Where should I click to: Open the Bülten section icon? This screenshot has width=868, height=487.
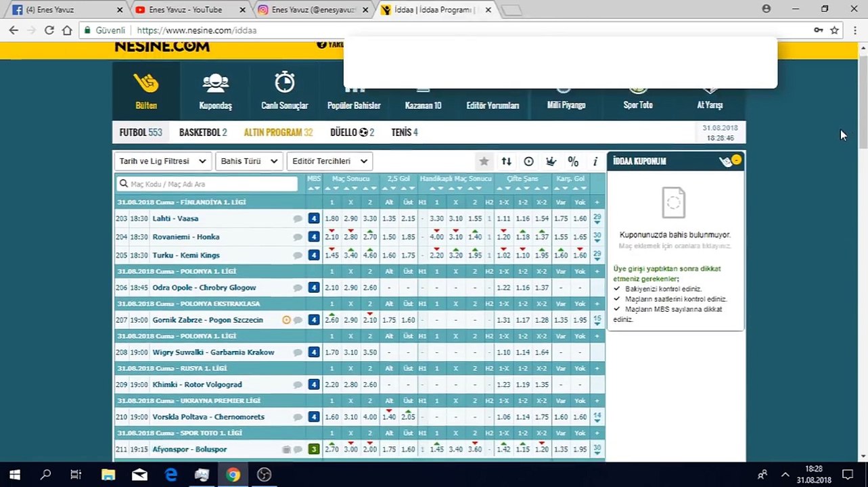[146, 83]
